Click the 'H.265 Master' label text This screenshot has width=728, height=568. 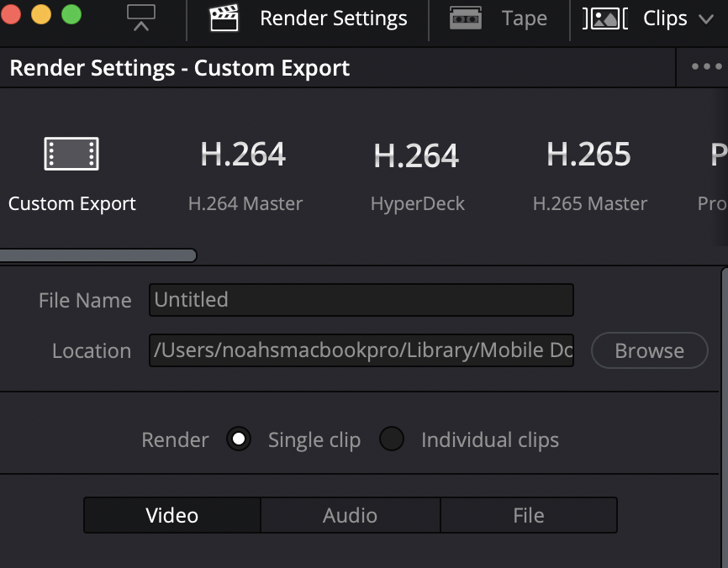click(589, 203)
